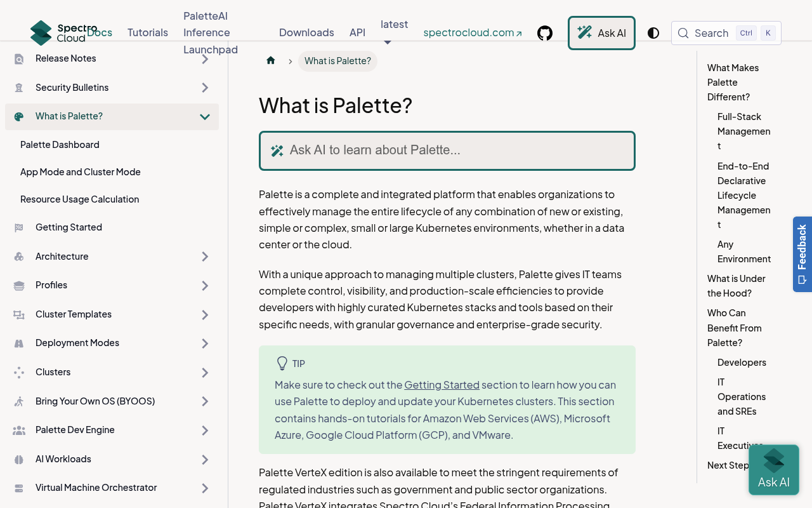The height and width of the screenshot is (508, 812).
Task: Click the Release Notes sidebar icon
Action: point(19,59)
